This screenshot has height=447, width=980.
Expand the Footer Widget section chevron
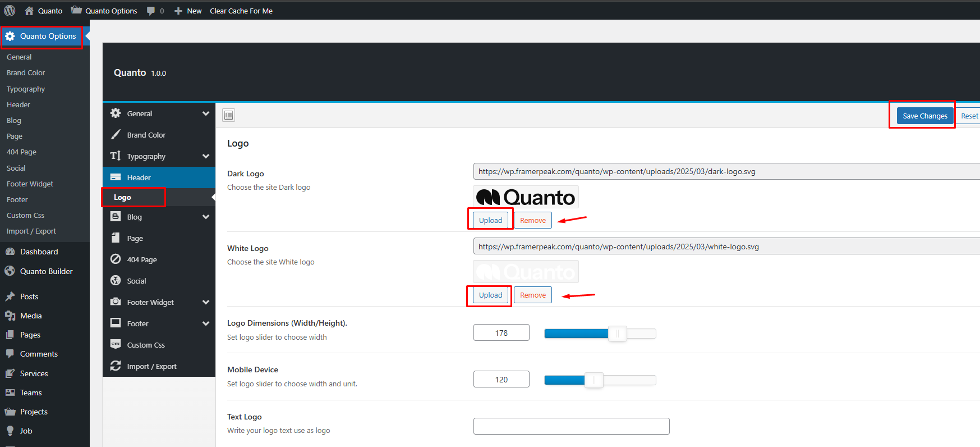click(206, 302)
